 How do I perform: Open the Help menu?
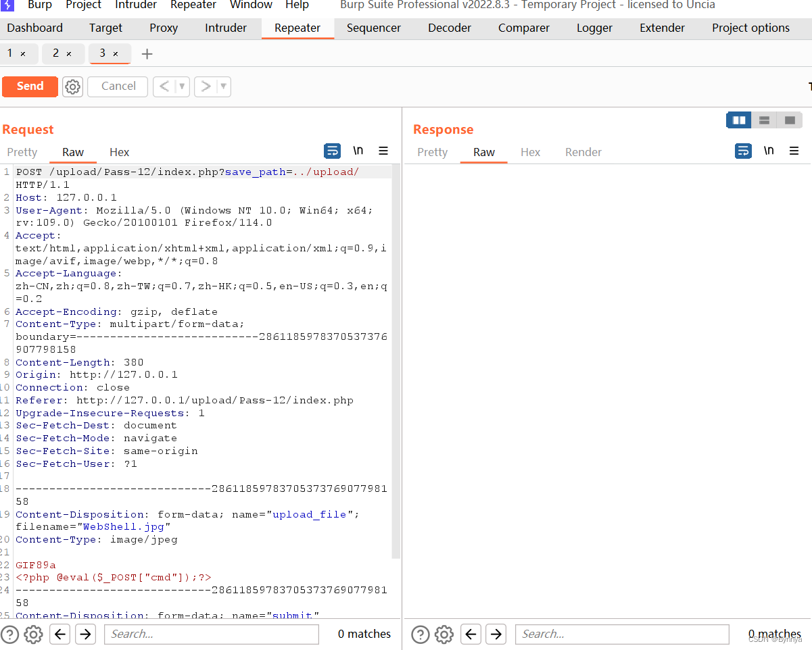pyautogui.click(x=297, y=5)
